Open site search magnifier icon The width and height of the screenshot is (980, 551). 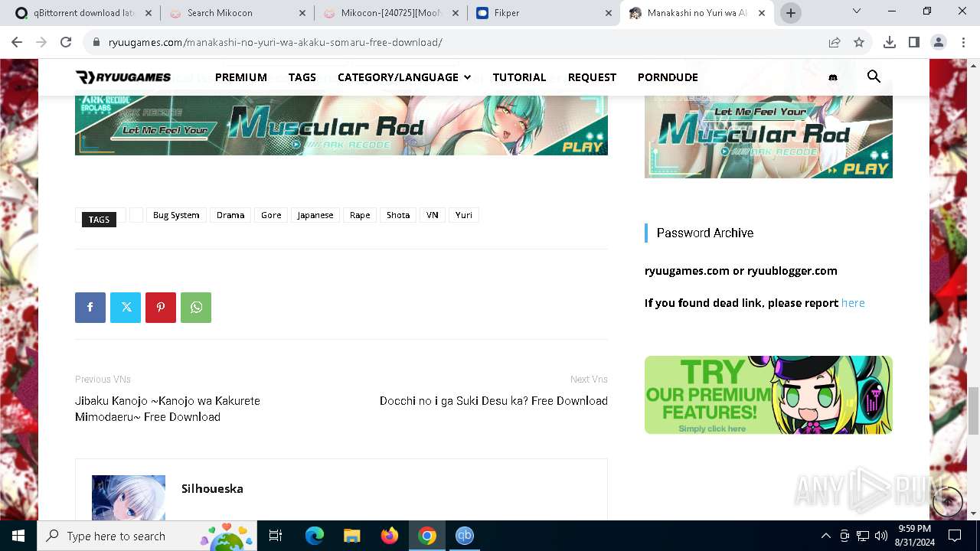click(874, 77)
